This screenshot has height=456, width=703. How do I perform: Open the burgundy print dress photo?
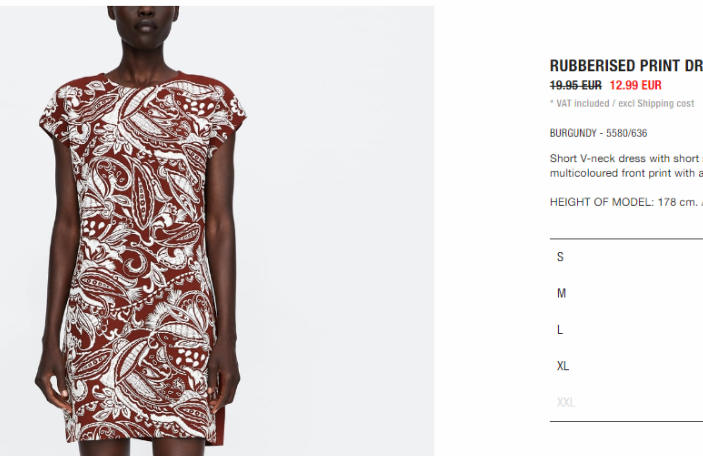tap(217, 231)
